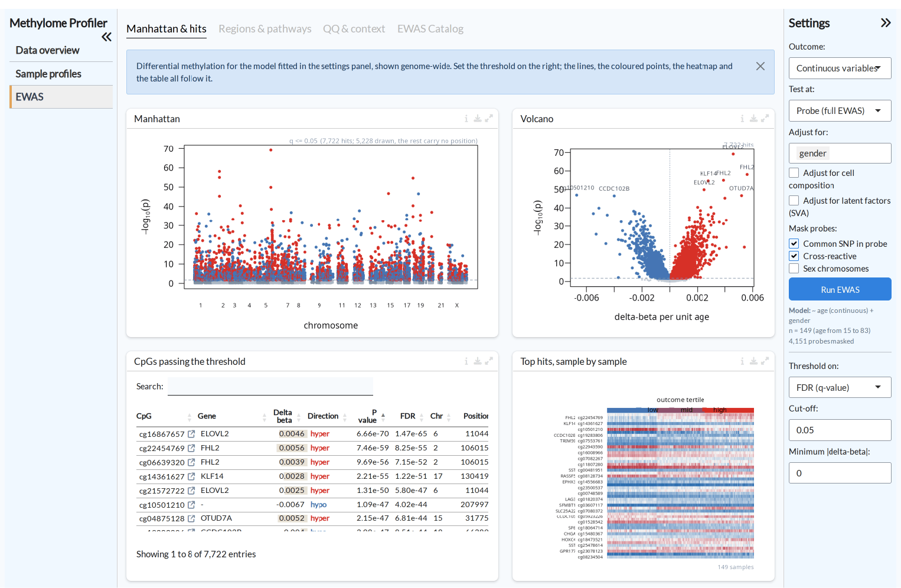The width and height of the screenshot is (901, 588).
Task: Click the Adjust for field containing gender
Action: (x=840, y=153)
